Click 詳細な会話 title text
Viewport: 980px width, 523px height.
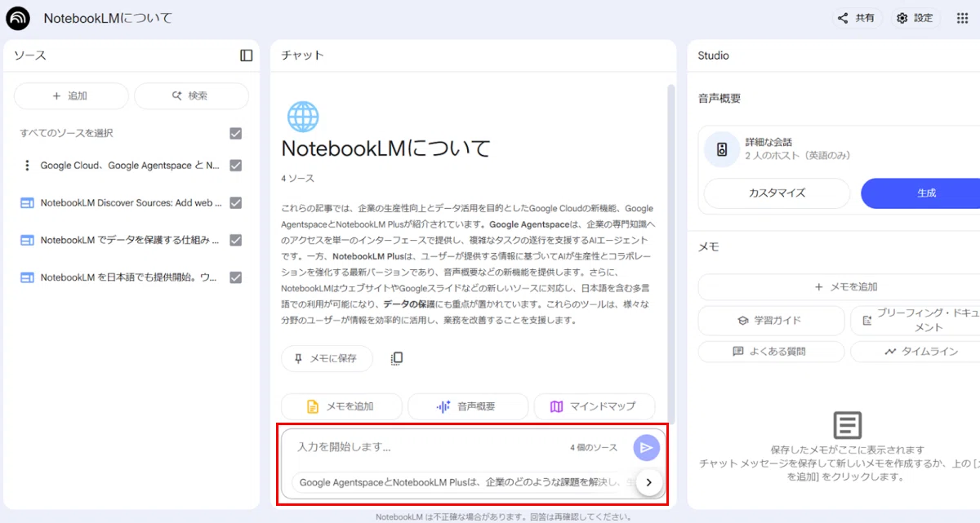click(x=768, y=142)
